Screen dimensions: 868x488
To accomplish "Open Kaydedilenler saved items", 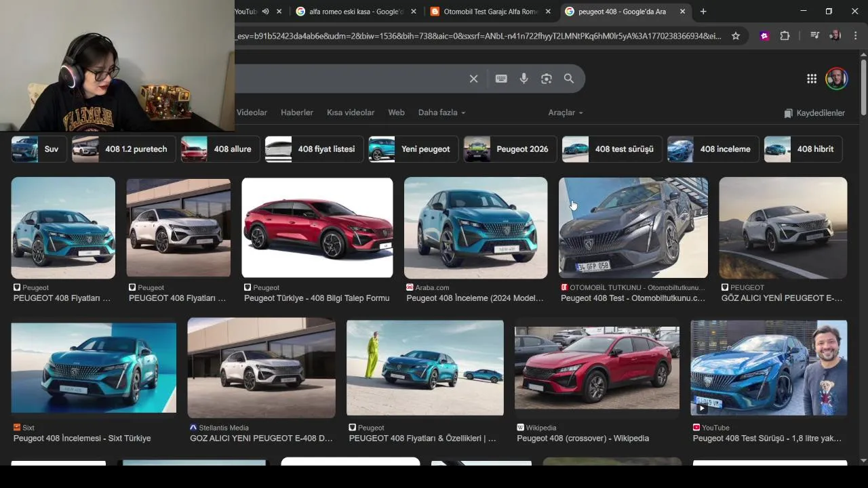I will pos(814,113).
